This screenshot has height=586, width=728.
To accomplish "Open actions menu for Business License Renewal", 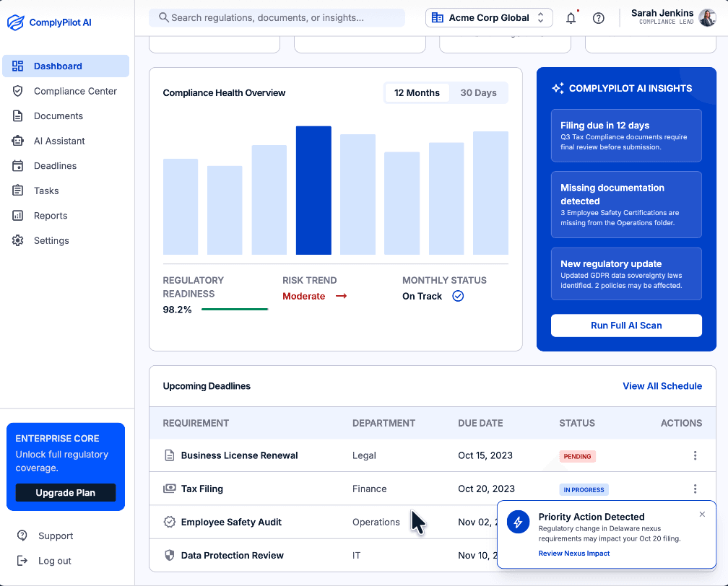I will [x=695, y=455].
